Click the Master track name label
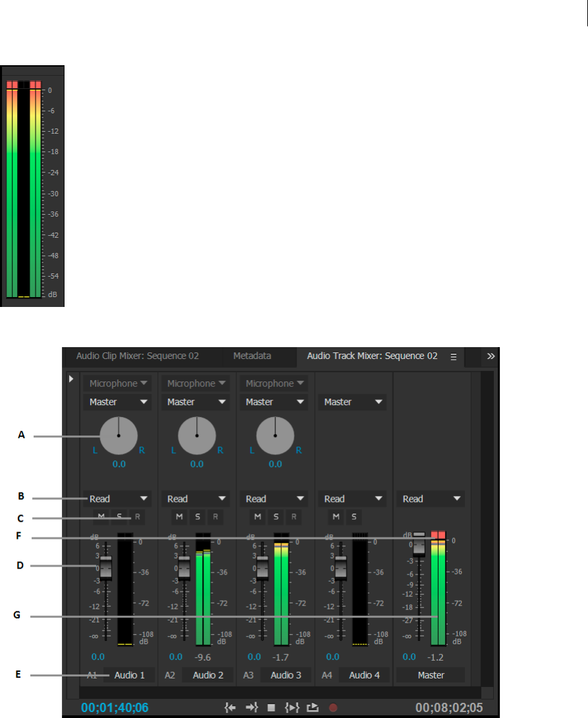The height and width of the screenshot is (718, 588). 431,675
